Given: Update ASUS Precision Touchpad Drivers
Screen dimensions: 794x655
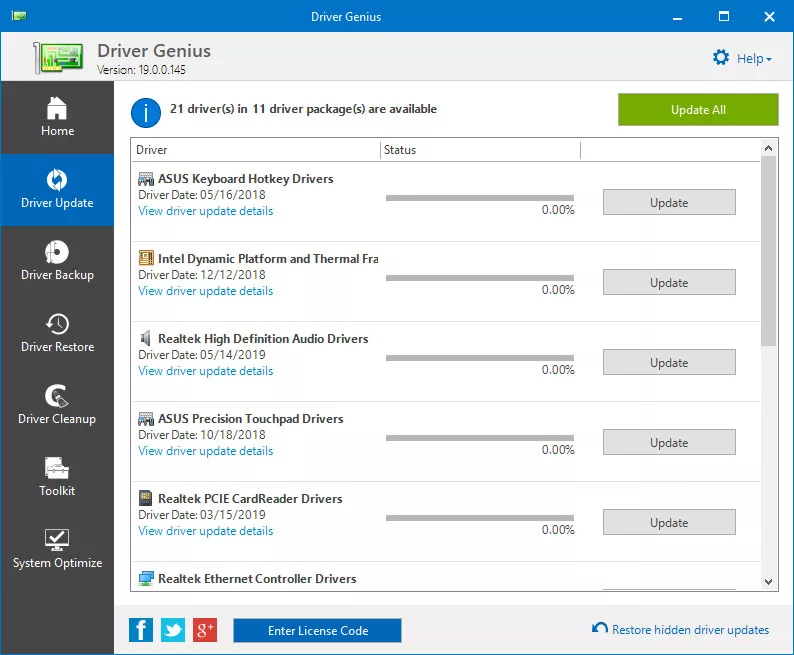Looking at the screenshot, I should [669, 442].
